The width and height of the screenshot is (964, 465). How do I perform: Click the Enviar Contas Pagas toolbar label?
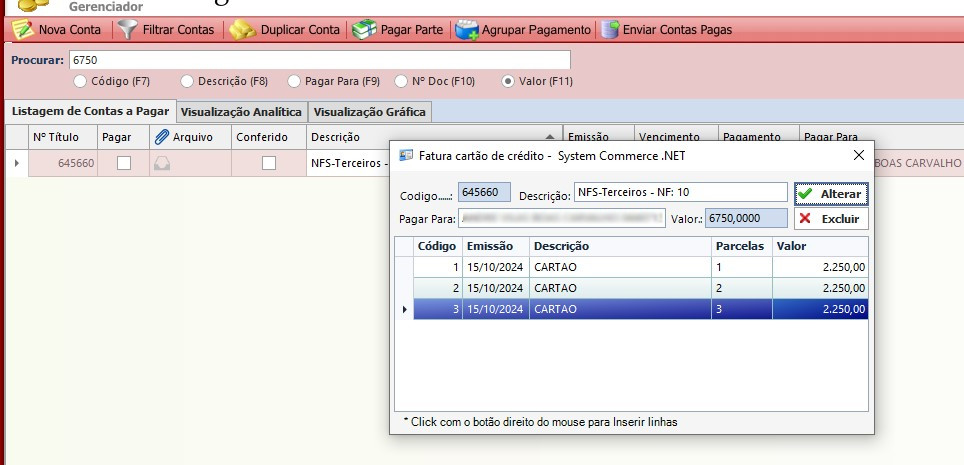pyautogui.click(x=678, y=30)
